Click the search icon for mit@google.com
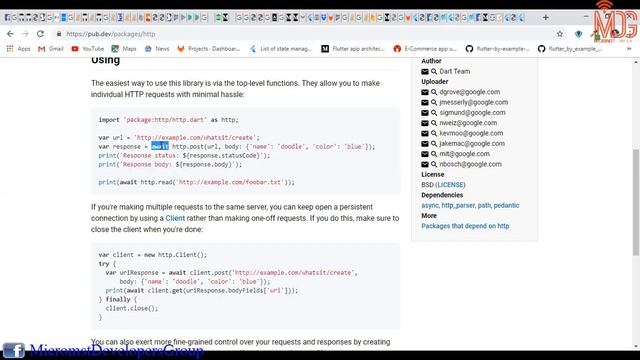This screenshot has height=360, width=640. pyautogui.click(x=434, y=154)
